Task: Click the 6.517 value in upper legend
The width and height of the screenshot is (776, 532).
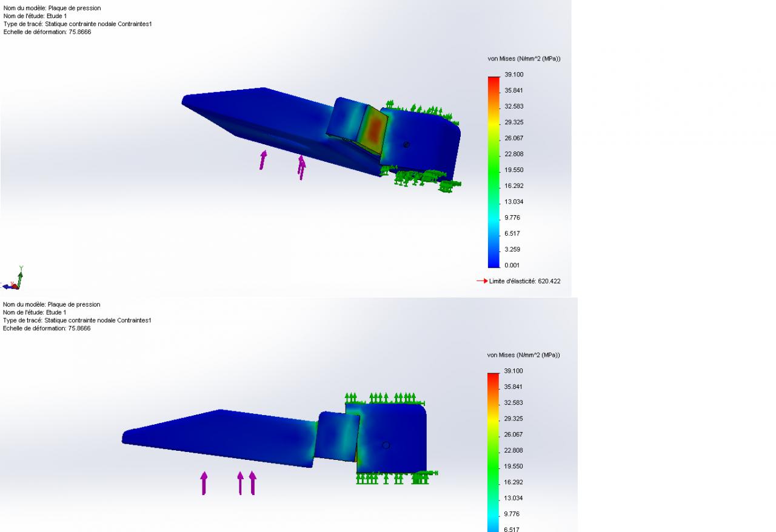Action: tap(512, 233)
